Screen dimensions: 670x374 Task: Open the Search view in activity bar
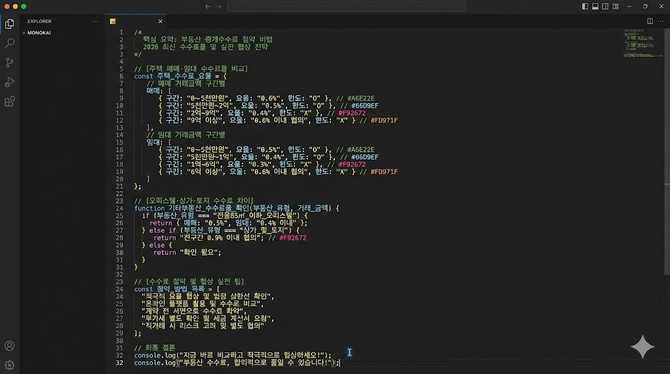9,43
